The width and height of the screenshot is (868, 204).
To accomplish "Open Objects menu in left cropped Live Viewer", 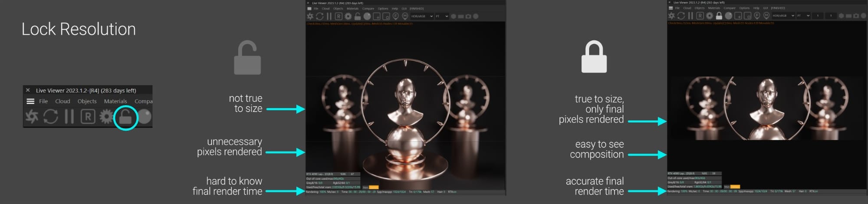I will [87, 101].
